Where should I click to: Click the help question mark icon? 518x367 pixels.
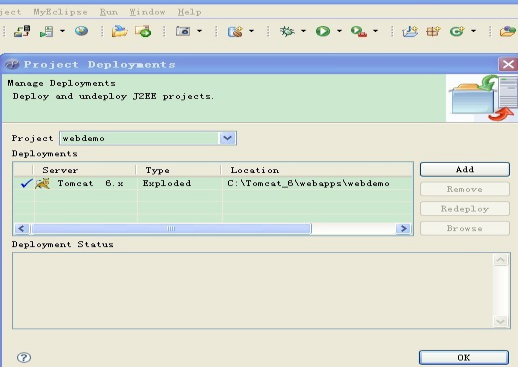[x=24, y=358]
